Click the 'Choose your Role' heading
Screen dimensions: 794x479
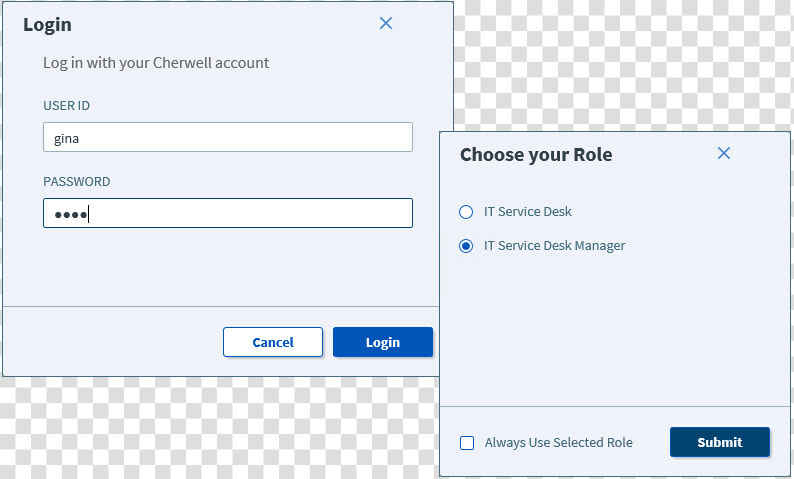536,155
